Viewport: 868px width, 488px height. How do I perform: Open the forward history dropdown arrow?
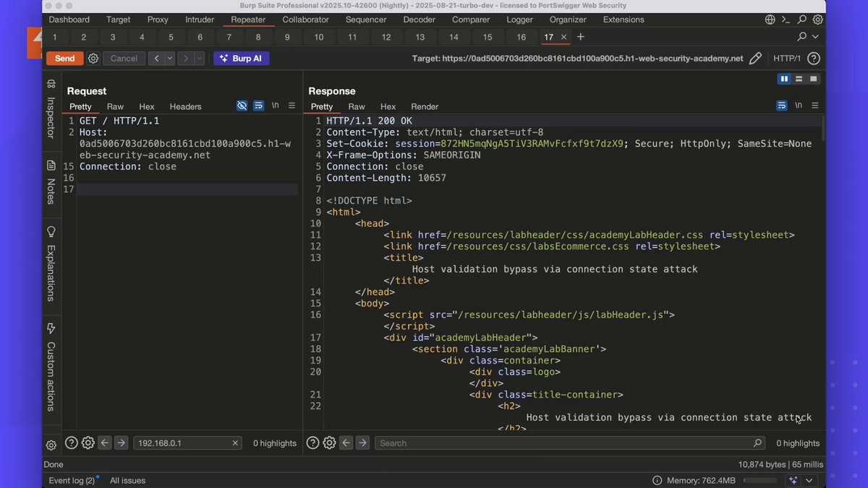(200, 59)
